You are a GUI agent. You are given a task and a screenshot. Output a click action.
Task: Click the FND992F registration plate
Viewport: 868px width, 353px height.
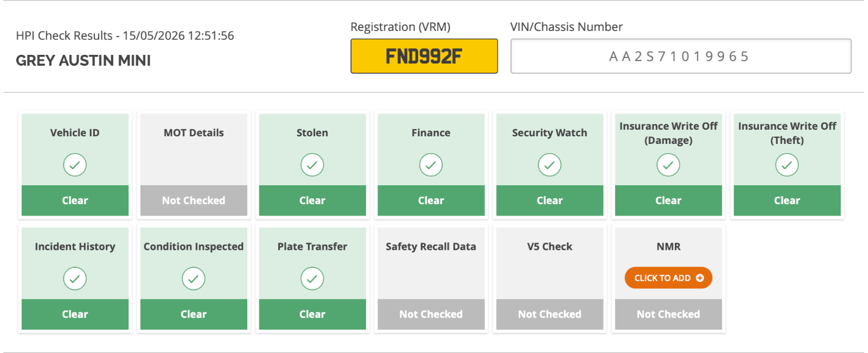(x=424, y=56)
